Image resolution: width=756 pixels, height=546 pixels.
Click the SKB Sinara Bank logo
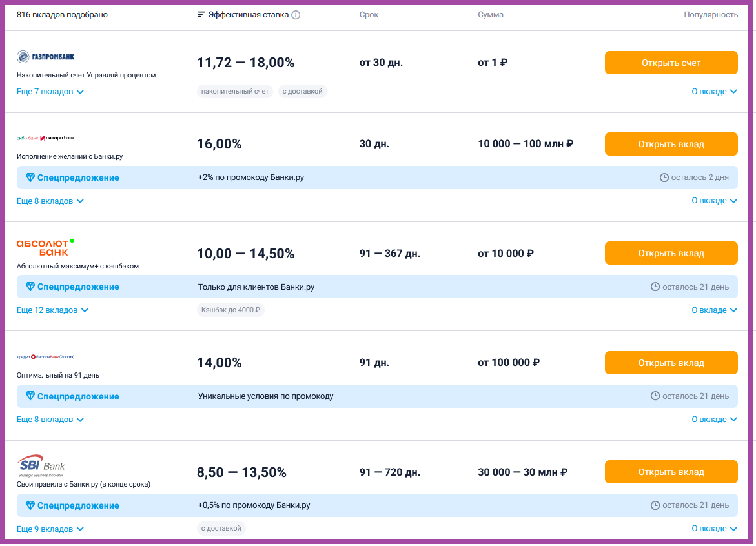point(45,138)
